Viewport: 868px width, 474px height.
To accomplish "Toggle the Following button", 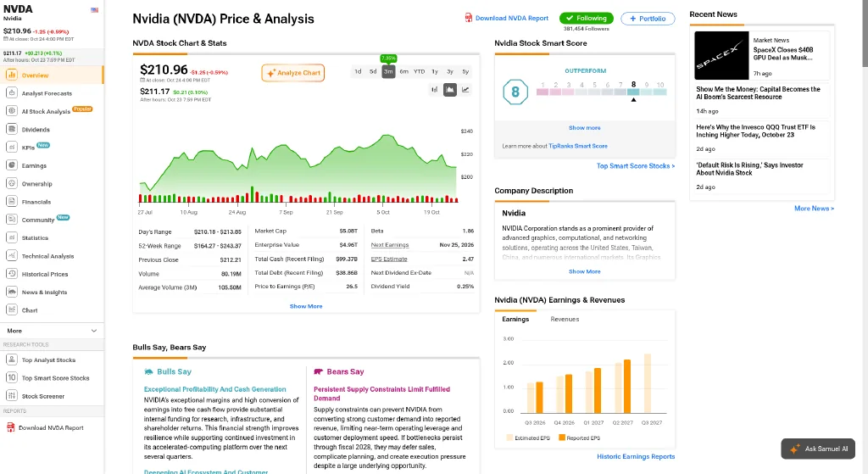I will pyautogui.click(x=587, y=19).
